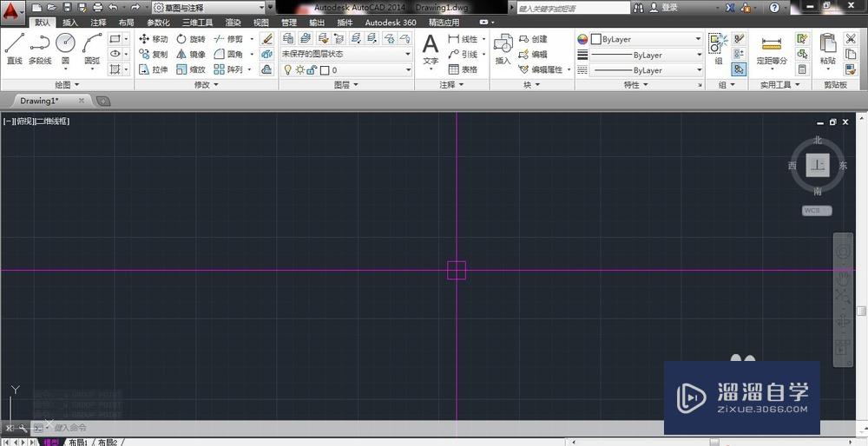This screenshot has height=446, width=868.
Task: Open the AutoCAD application menu button
Action: coord(13,11)
